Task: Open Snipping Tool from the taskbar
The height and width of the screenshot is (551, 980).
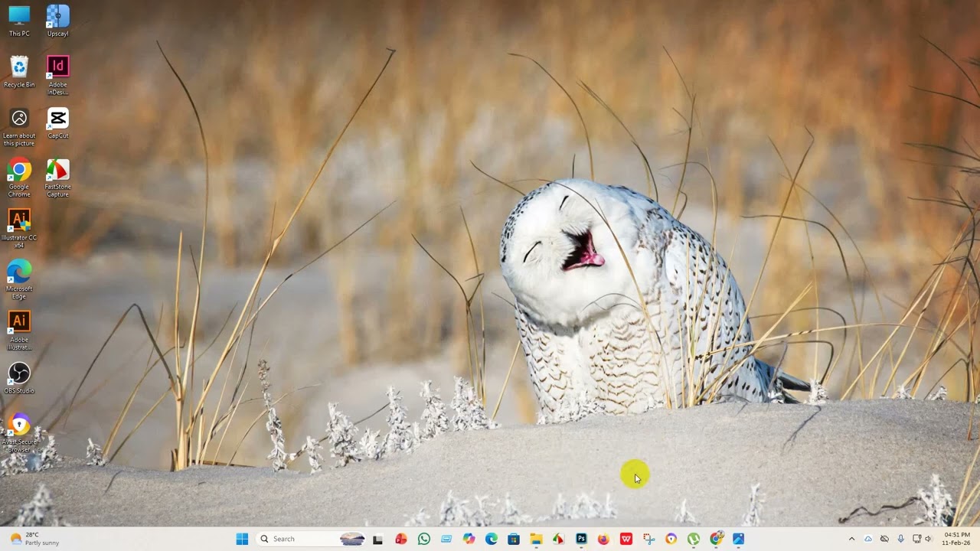Action: [648, 539]
